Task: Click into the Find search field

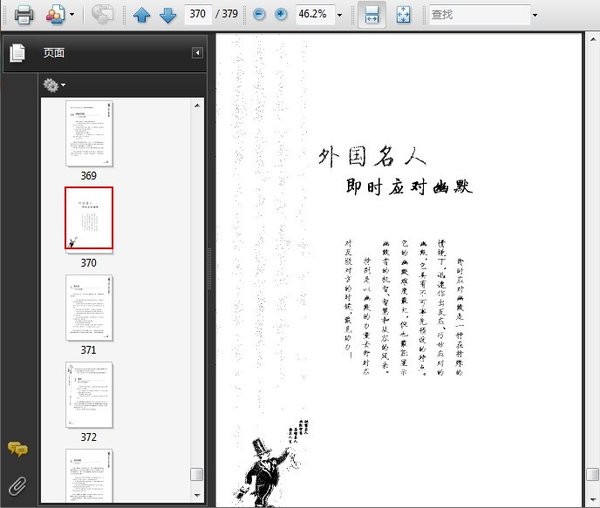Action: click(x=476, y=15)
